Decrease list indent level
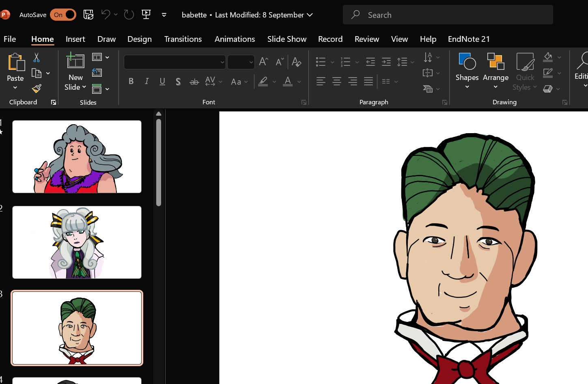The width and height of the screenshot is (588, 384). point(370,62)
